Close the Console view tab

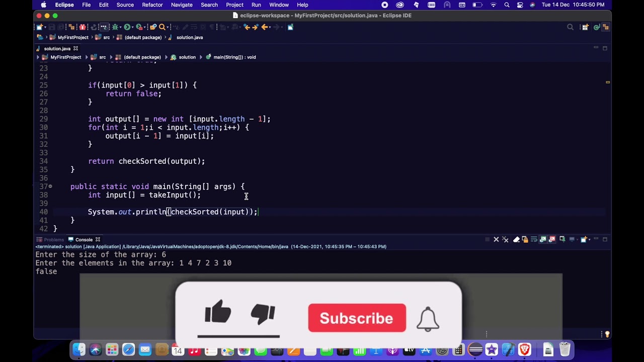click(x=98, y=240)
